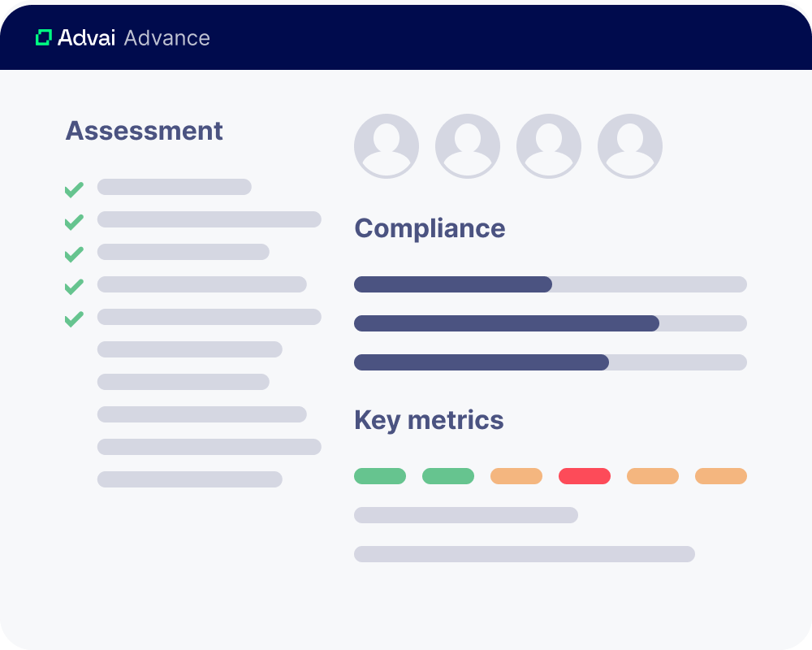Select the last assessment list item
The image size is (812, 650).
point(189,479)
